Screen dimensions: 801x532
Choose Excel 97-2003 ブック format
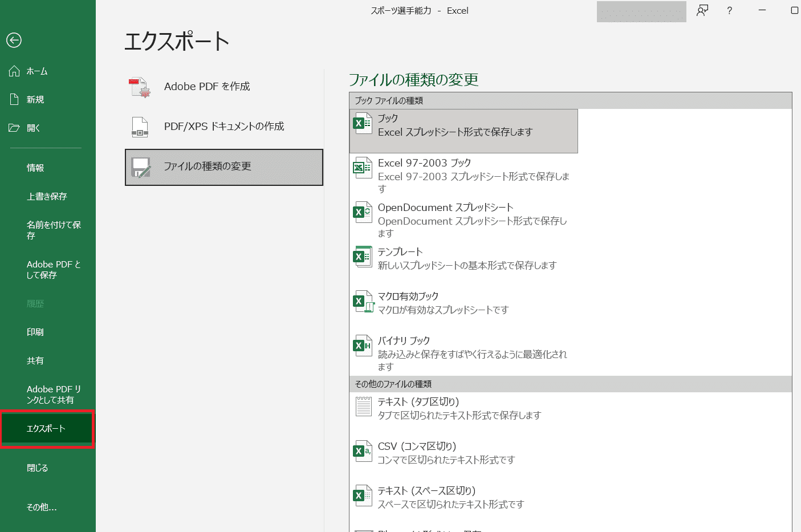click(463, 175)
